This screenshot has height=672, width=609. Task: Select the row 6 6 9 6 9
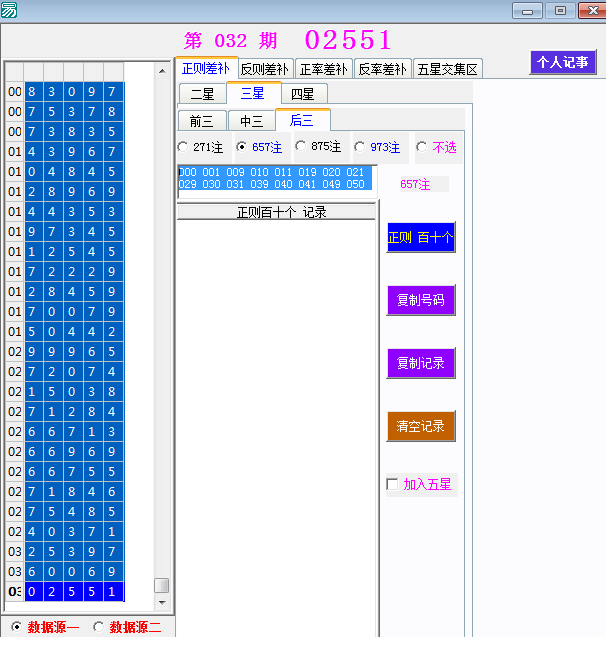(x=65, y=452)
